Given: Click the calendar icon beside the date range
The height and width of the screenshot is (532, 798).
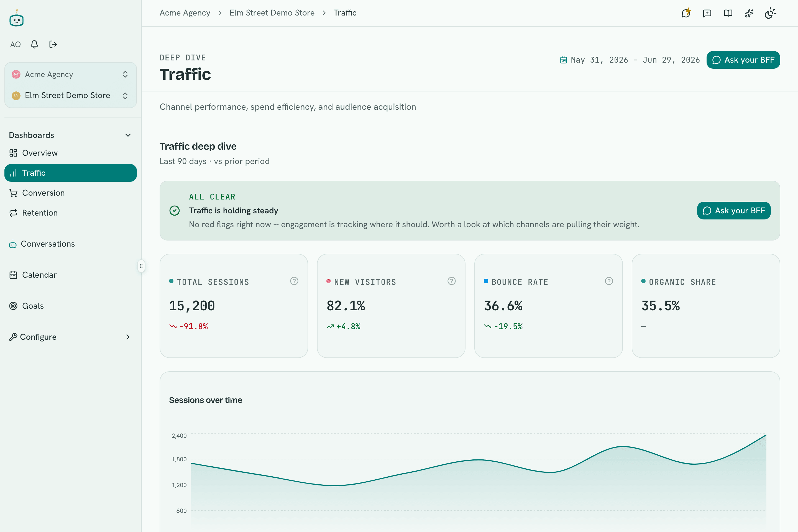Looking at the screenshot, I should click(564, 60).
